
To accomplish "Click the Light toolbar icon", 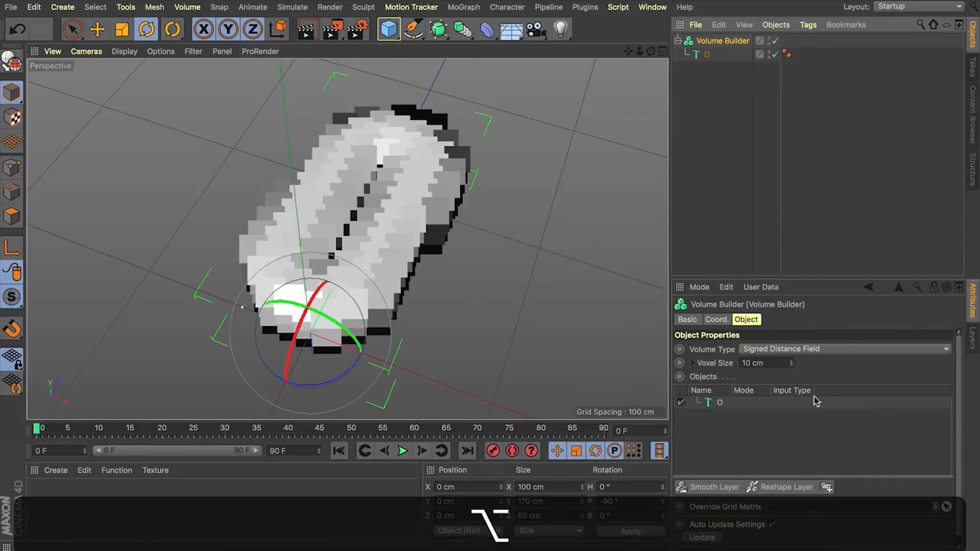I will pyautogui.click(x=561, y=29).
